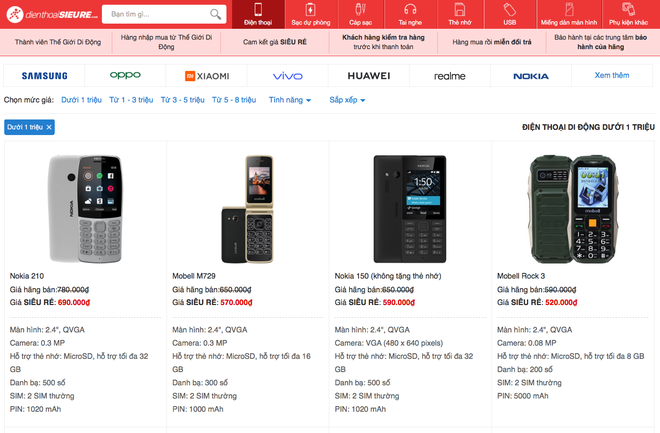
Task: Filter by Vivo brand logo
Action: tap(288, 76)
